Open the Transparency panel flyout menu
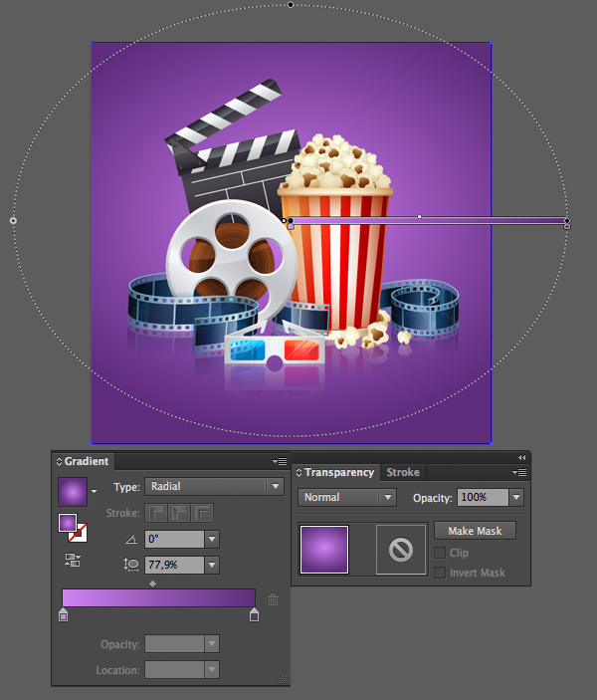597x700 pixels. [519, 472]
